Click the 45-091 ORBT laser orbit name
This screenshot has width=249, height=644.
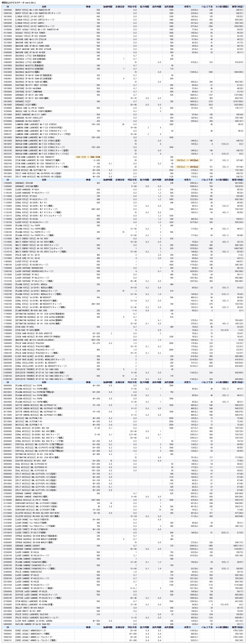pyautogui.click(x=28, y=611)
